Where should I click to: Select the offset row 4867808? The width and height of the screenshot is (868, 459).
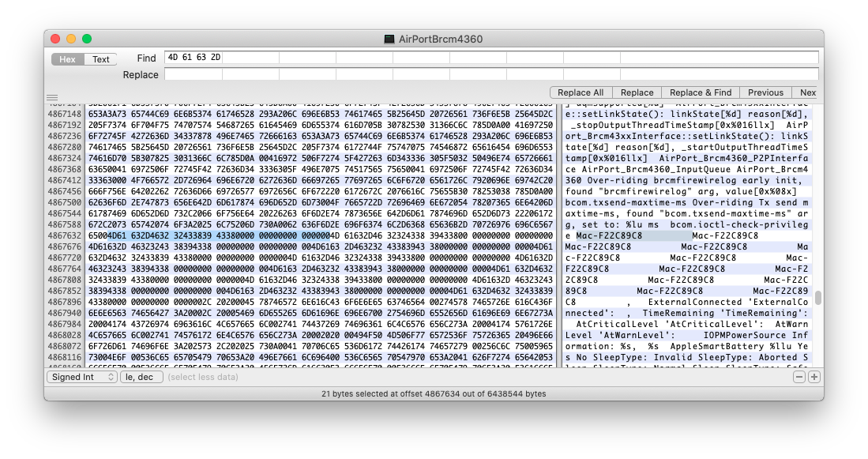click(x=64, y=280)
